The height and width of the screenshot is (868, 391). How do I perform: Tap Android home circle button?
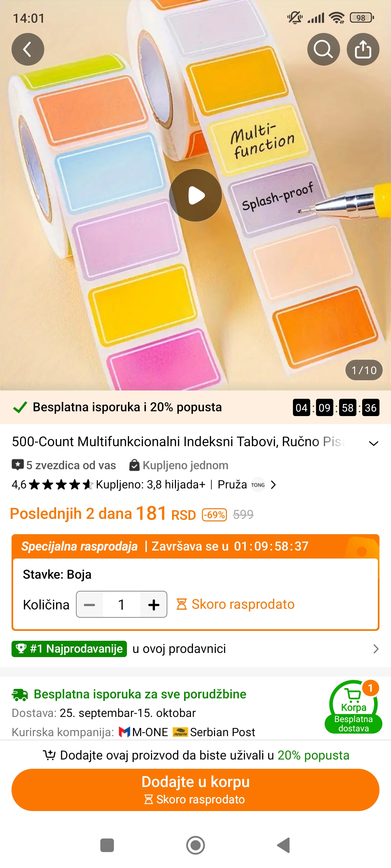pyautogui.click(x=195, y=845)
